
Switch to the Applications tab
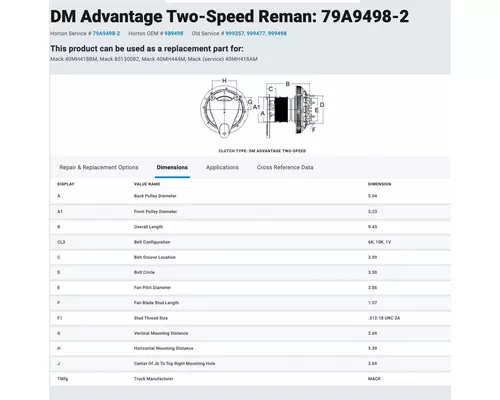coord(222,167)
